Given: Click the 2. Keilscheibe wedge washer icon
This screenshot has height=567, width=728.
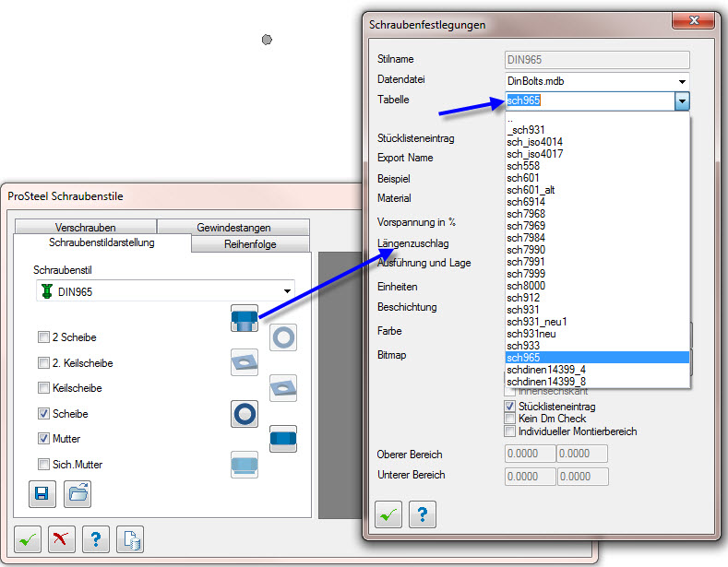Looking at the screenshot, I should click(x=245, y=362).
